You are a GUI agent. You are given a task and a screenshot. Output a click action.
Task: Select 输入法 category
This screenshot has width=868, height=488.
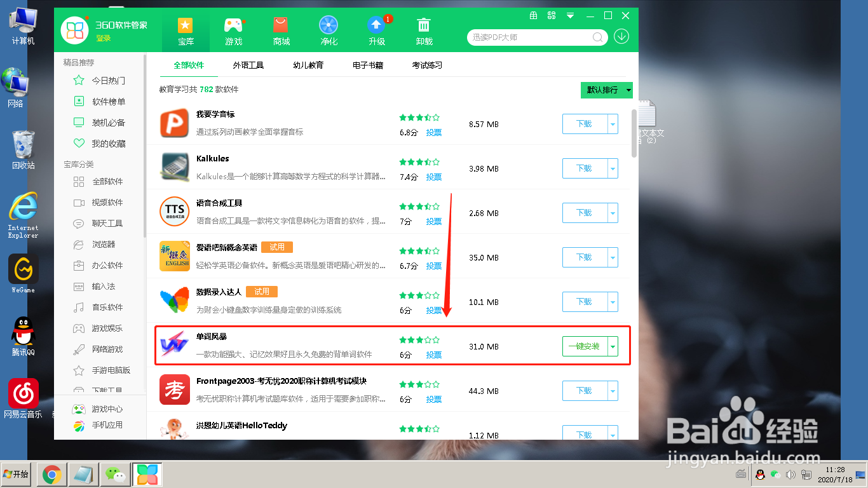[x=95, y=287]
